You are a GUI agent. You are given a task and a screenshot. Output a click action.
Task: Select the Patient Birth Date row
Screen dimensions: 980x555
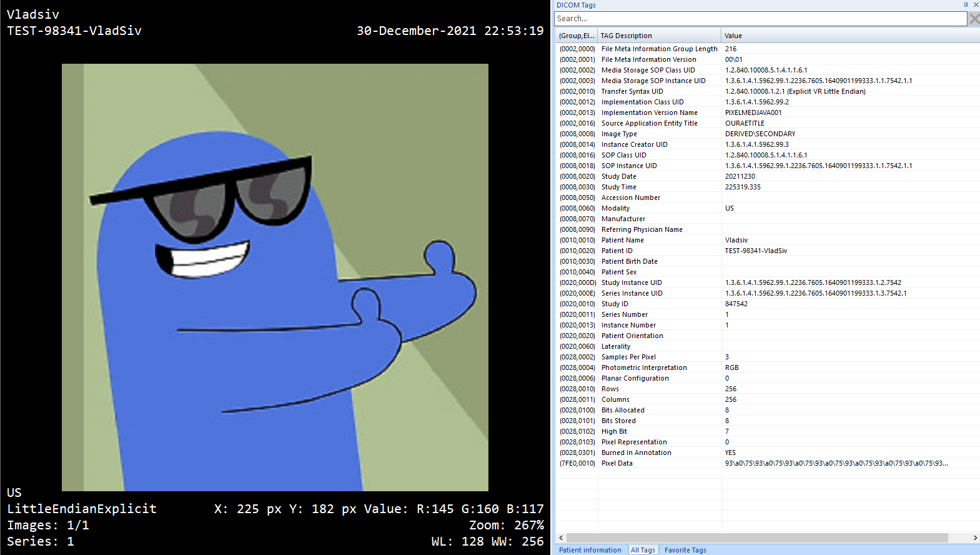[768, 261]
